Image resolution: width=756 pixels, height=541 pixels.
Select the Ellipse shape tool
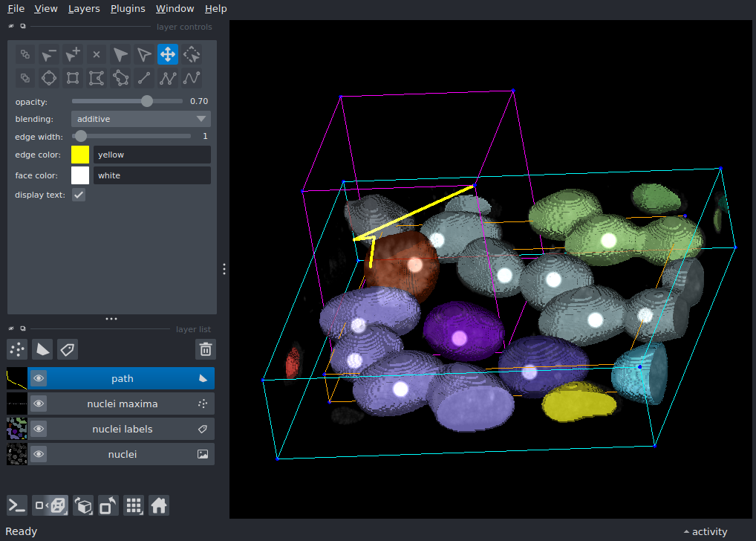[x=48, y=78]
